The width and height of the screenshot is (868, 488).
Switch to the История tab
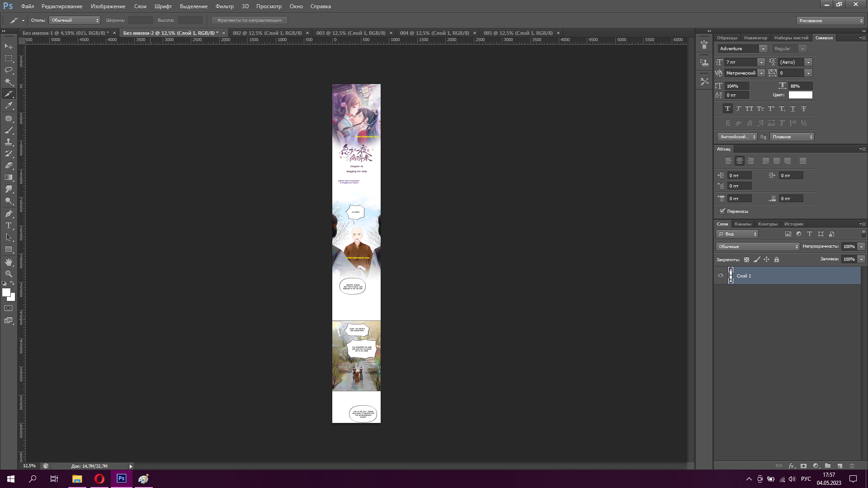click(x=793, y=224)
